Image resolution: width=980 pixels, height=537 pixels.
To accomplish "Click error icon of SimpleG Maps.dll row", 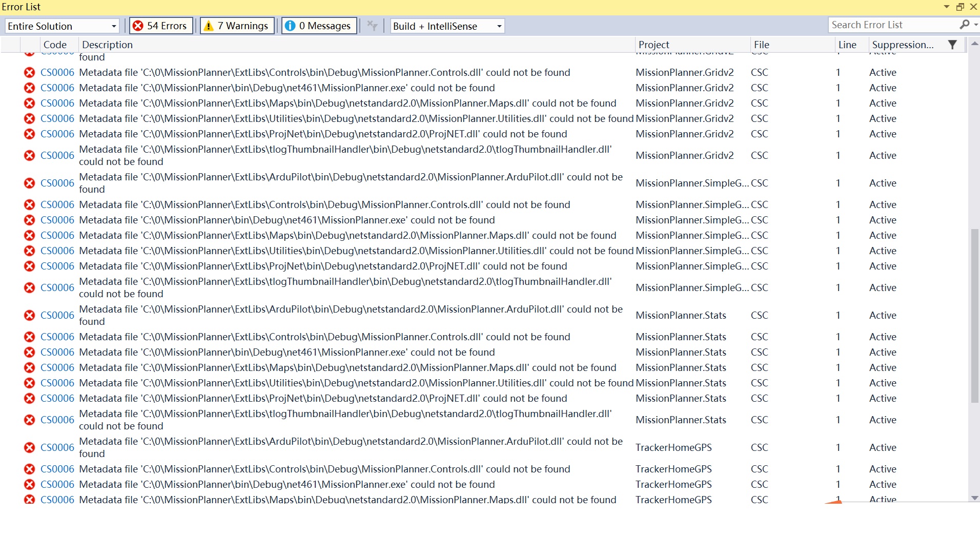I will click(x=30, y=235).
